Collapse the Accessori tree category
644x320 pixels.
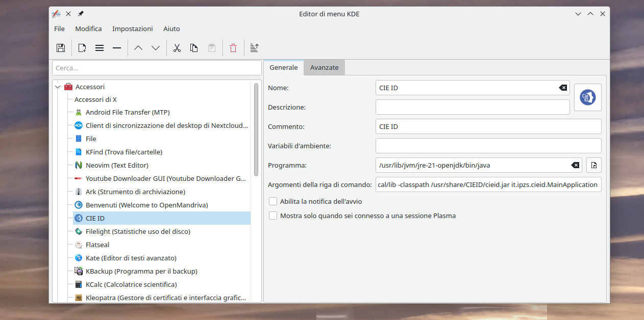tap(58, 87)
